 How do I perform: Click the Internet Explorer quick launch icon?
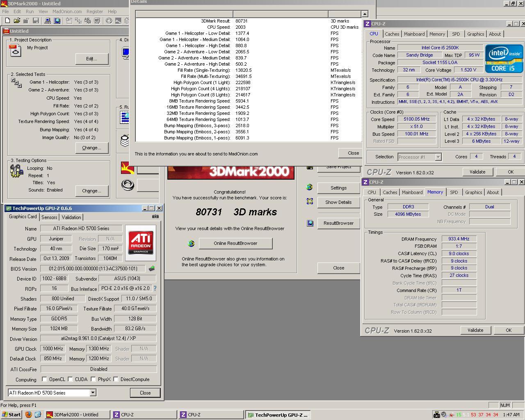[38, 415]
